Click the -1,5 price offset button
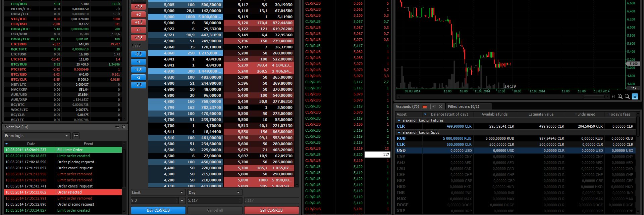This screenshot has height=215, width=644. (x=139, y=70)
